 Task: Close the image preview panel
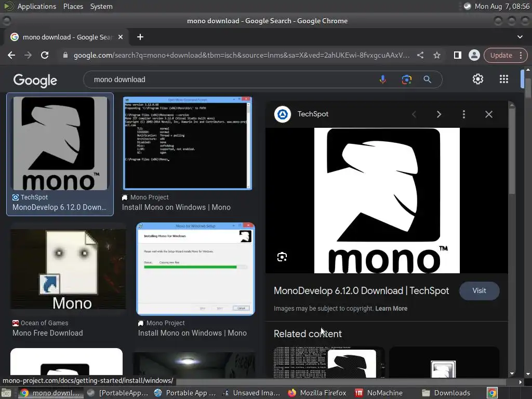(x=488, y=114)
